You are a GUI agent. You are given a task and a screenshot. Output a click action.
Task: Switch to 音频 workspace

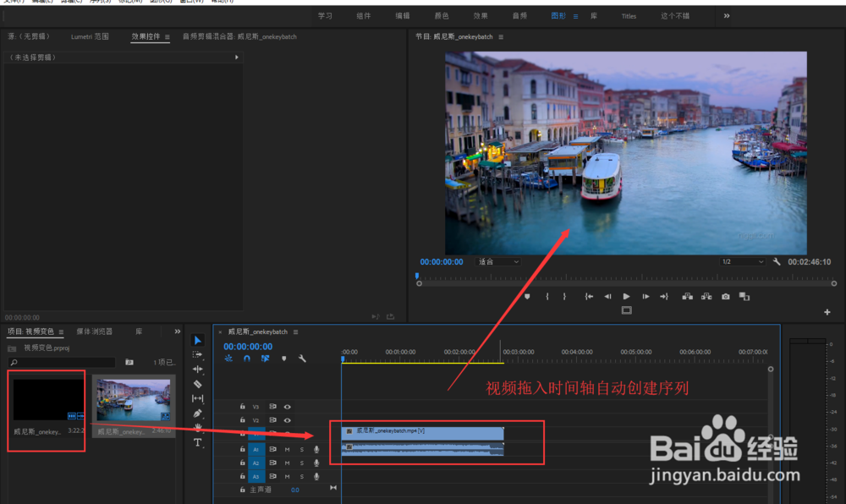pos(519,16)
